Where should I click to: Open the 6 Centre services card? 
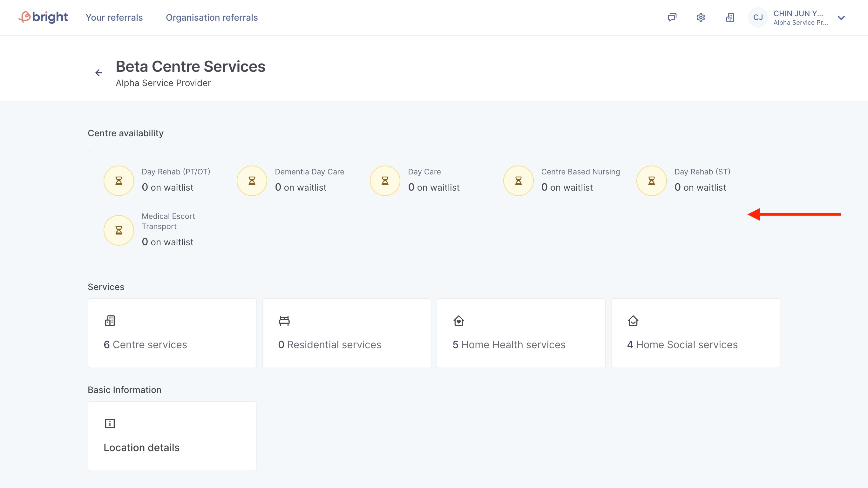pos(172,333)
